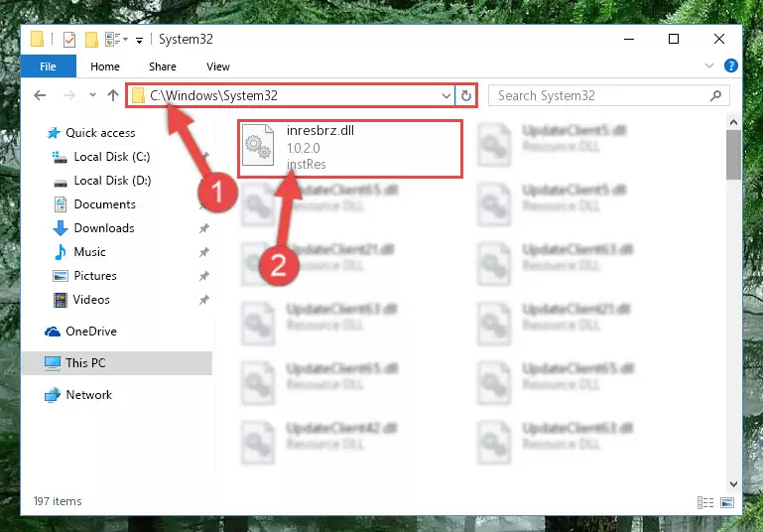
Task: Click the inresbrz.dll gear file icon
Action: [258, 145]
